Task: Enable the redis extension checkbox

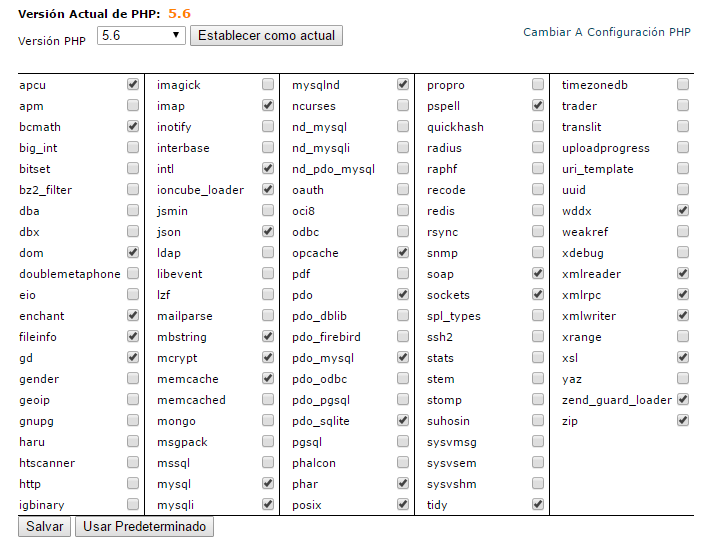Action: click(x=538, y=211)
